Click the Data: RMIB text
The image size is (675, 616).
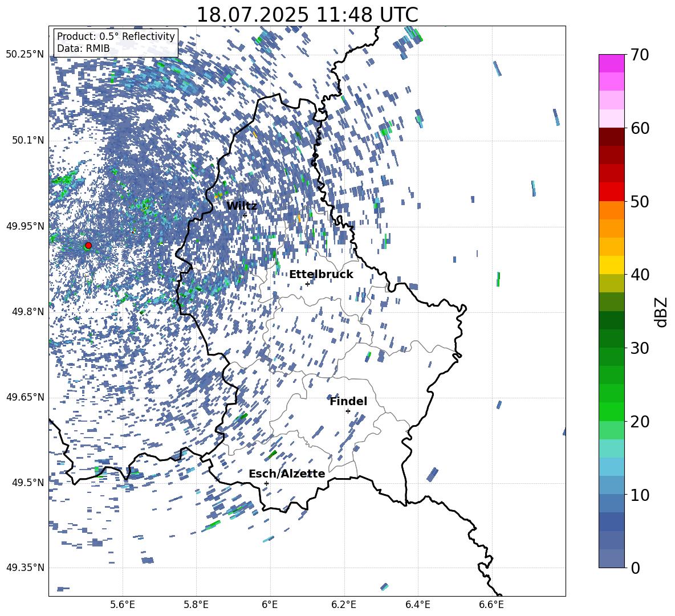83,48
